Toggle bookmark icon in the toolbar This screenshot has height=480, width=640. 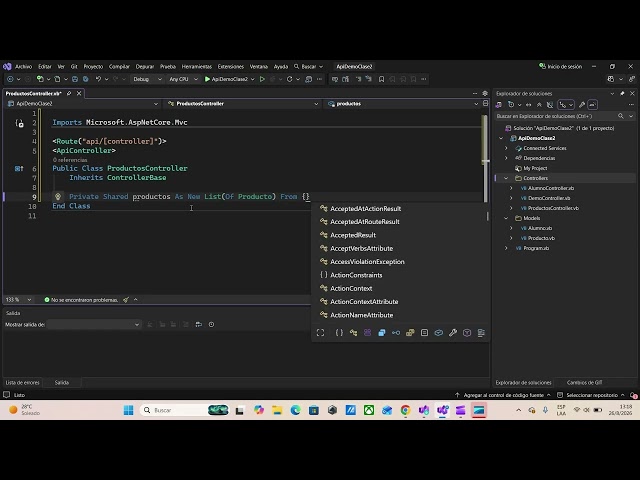tap(381, 79)
